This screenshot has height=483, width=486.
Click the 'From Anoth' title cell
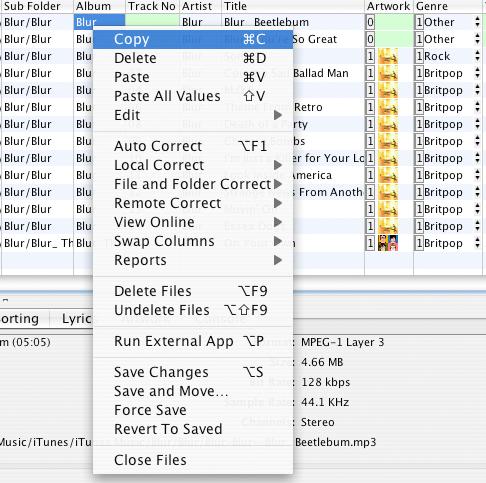point(328,192)
